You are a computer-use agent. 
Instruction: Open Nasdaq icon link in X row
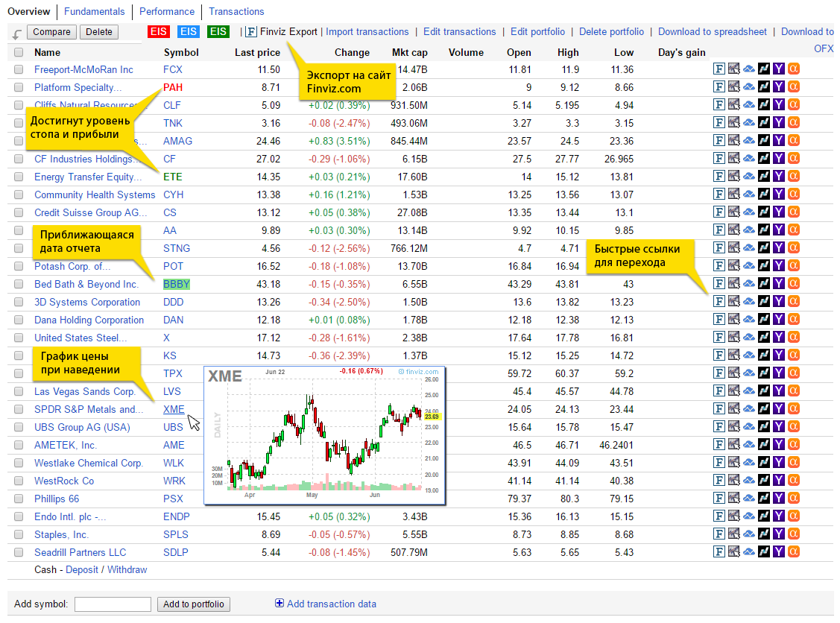coord(764,337)
